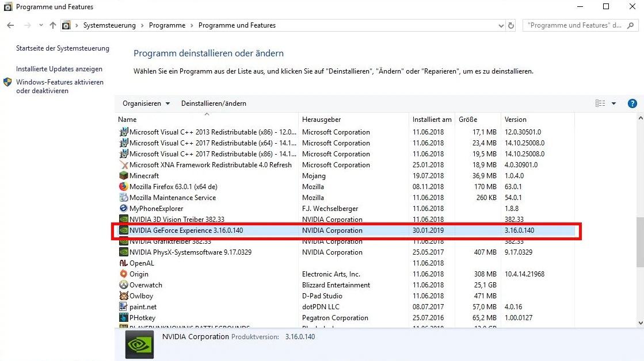Click version 10.4.14.21968
The width and height of the screenshot is (644, 361).
[x=524, y=274]
